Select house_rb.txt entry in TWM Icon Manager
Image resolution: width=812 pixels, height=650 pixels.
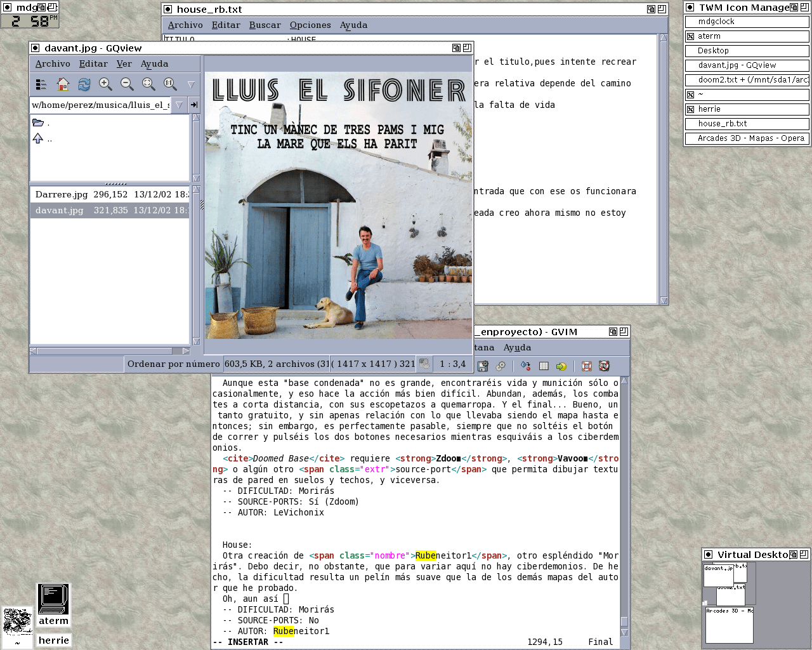747,124
